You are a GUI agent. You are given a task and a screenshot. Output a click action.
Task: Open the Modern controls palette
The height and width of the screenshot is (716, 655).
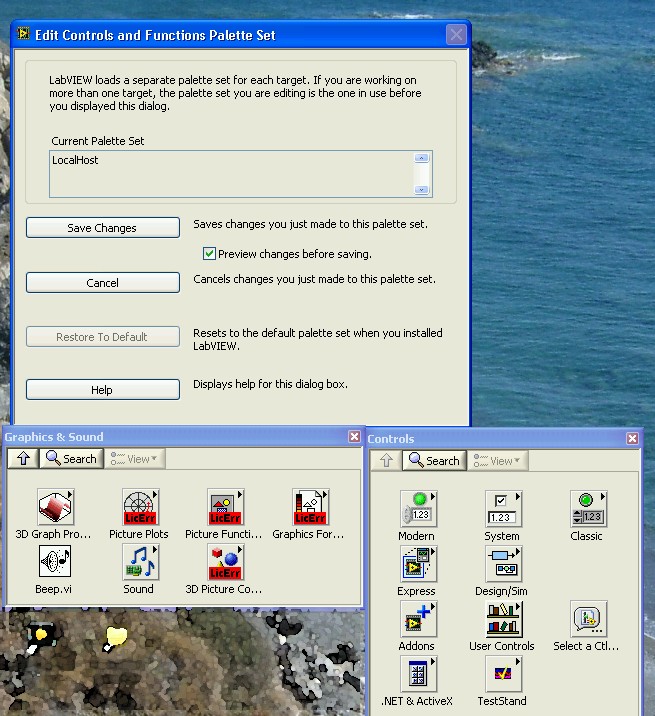tap(418, 509)
